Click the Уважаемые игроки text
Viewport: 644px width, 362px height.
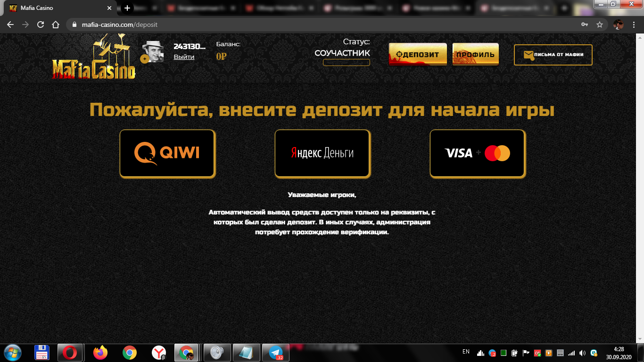322,195
